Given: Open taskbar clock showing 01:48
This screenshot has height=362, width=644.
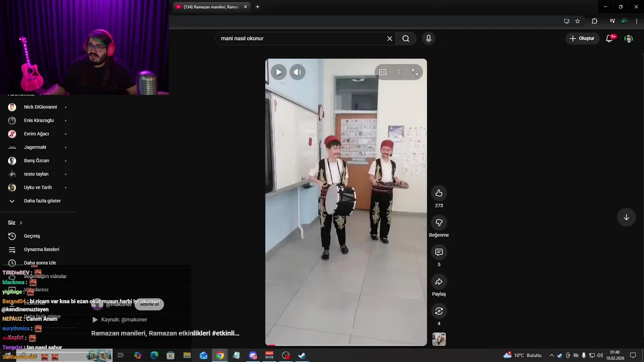Looking at the screenshot, I should (615, 355).
